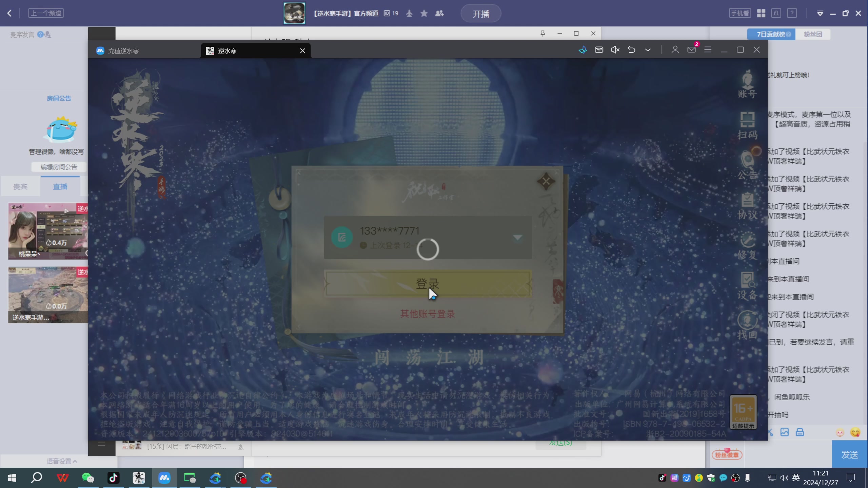This screenshot has width=868, height=488.
Task: Click the back arrow icon in emulator toolbar
Action: click(x=631, y=50)
